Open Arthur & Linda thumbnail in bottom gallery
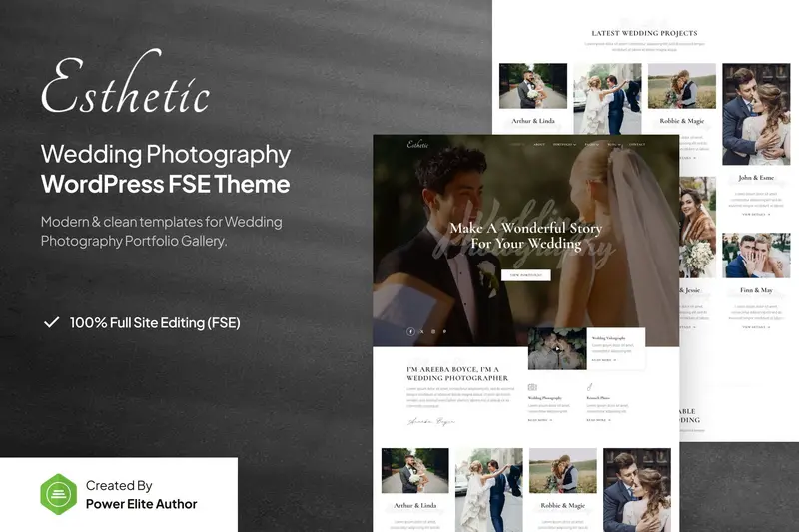Image resolution: width=799 pixels, height=532 pixels. (x=414, y=471)
